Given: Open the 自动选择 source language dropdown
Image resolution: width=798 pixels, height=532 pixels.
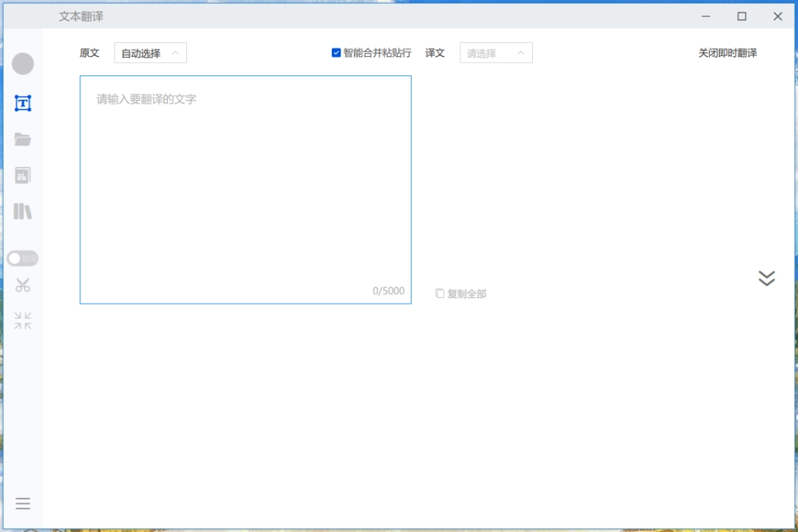Looking at the screenshot, I should click(150, 52).
